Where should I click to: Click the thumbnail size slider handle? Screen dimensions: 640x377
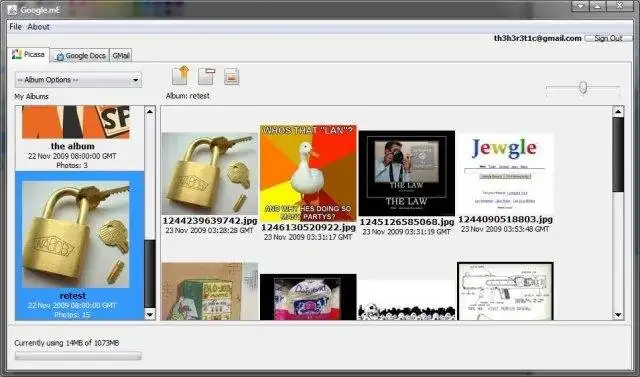(583, 87)
